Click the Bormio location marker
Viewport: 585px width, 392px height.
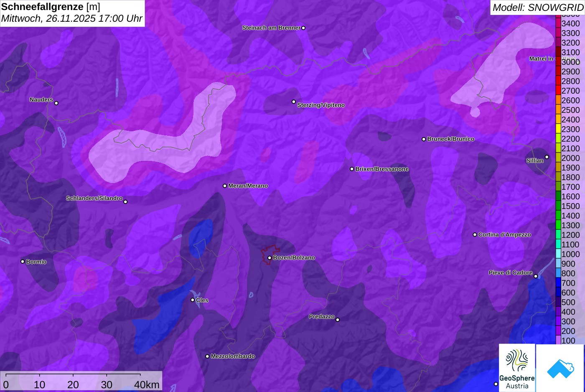pos(23,262)
